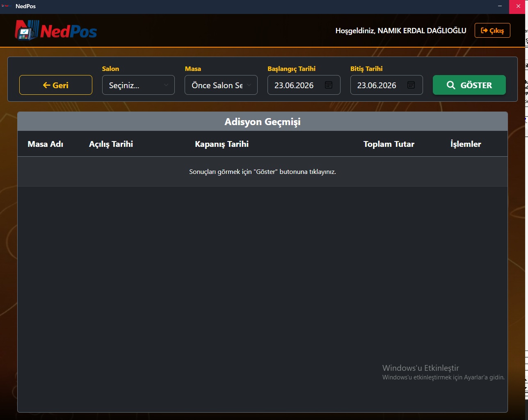Select the Toplam Tutar column header
This screenshot has height=420, width=528.
pyautogui.click(x=389, y=144)
